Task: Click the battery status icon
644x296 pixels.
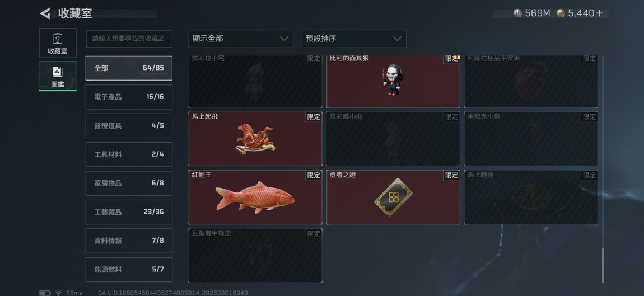Action: [x=45, y=293]
